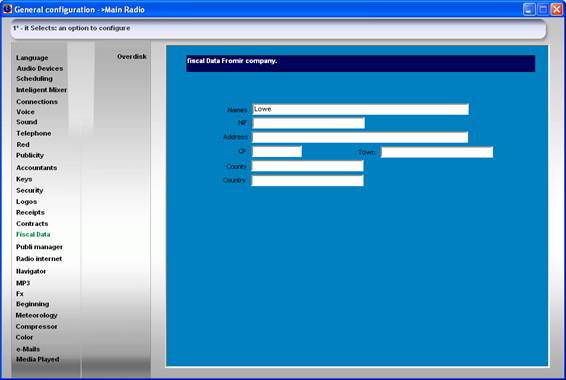The height and width of the screenshot is (380, 566).
Task: Choose the e-Mails option
Action: 28,349
